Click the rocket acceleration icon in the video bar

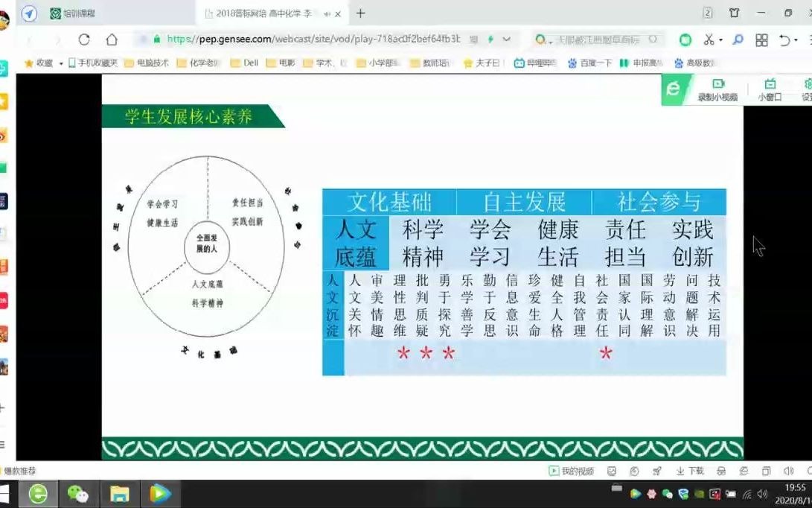coord(656,471)
